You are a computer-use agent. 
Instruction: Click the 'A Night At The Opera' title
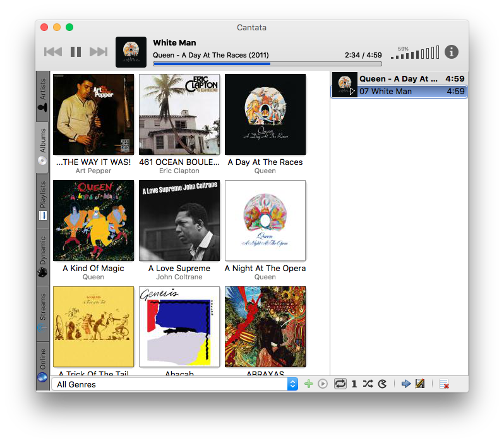(x=265, y=269)
